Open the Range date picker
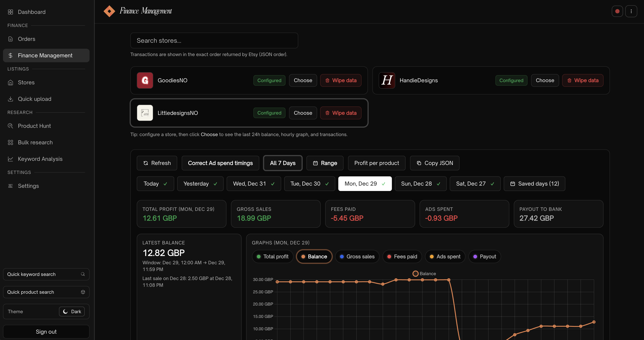The height and width of the screenshot is (340, 644). [325, 163]
